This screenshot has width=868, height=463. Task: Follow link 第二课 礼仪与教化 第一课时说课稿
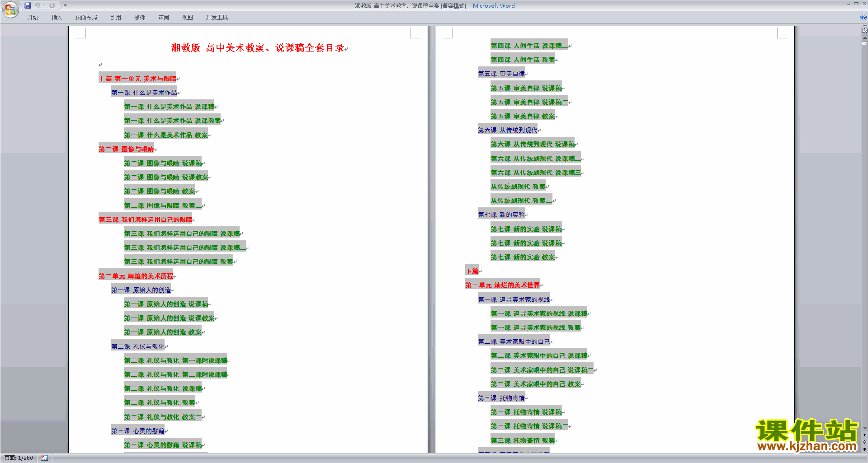pyautogui.click(x=176, y=360)
